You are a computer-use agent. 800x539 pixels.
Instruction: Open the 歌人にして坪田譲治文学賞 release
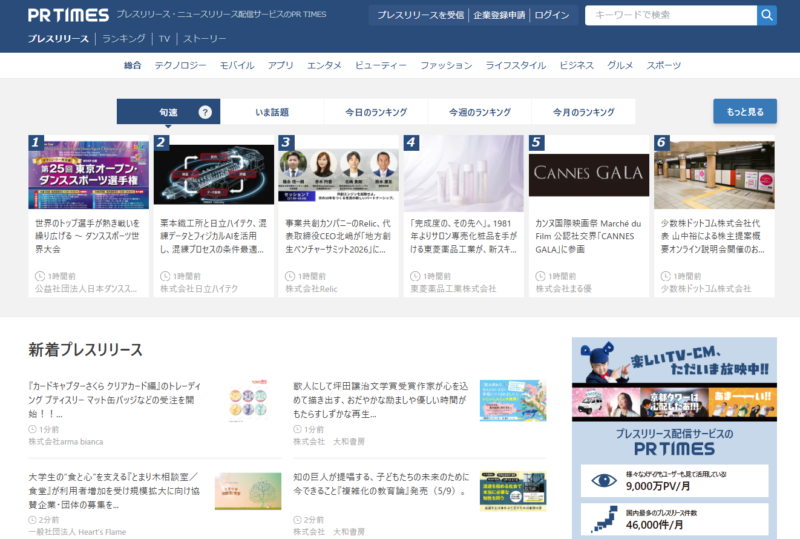(x=381, y=400)
